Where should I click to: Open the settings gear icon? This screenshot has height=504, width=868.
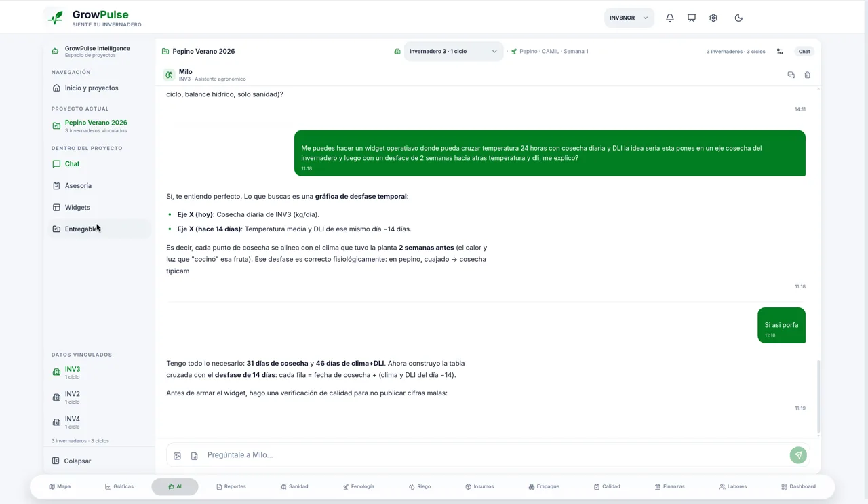point(713,18)
